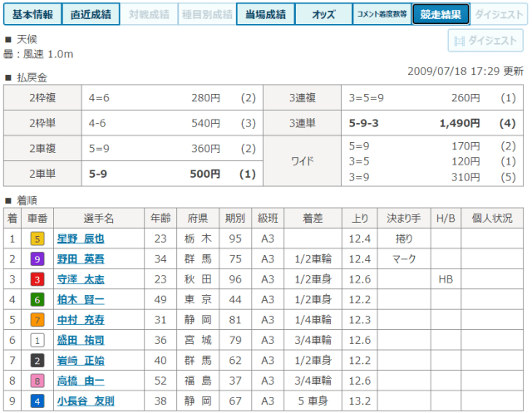Click the 3連単 payout 1,490円
This screenshot has height=413, width=532.
pos(460,123)
